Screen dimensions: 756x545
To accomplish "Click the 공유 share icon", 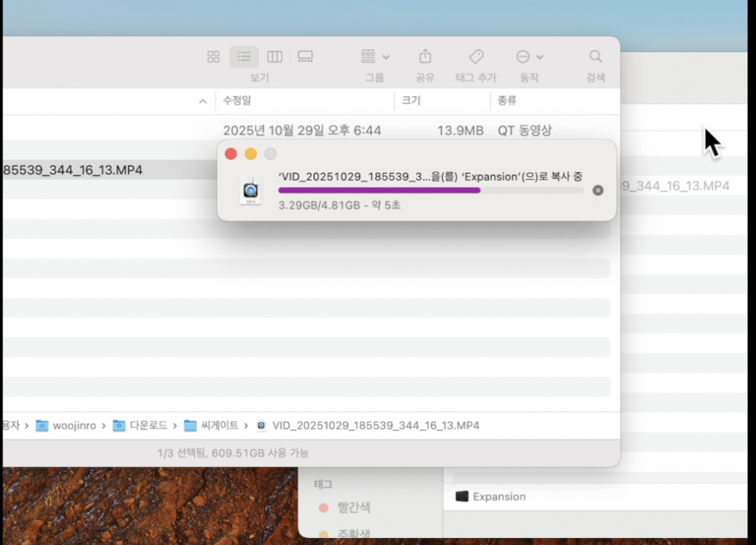I will [425, 56].
